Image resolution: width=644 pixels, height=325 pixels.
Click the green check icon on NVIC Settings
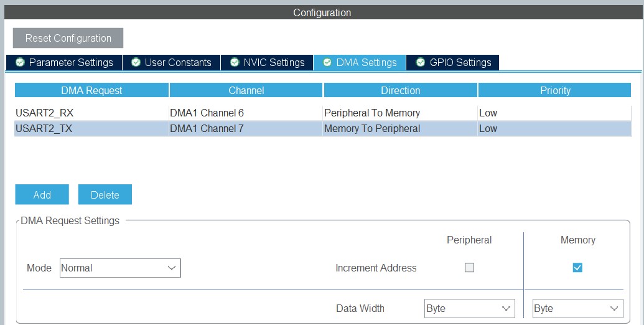[x=235, y=62]
